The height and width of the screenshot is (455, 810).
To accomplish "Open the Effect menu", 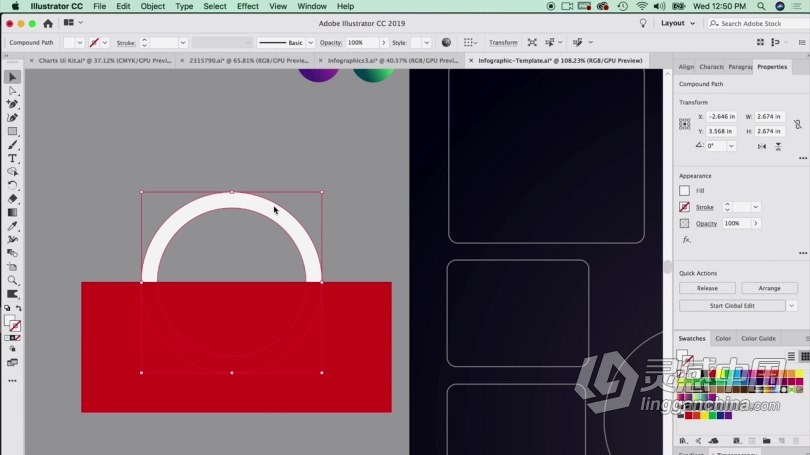I will [x=248, y=6].
